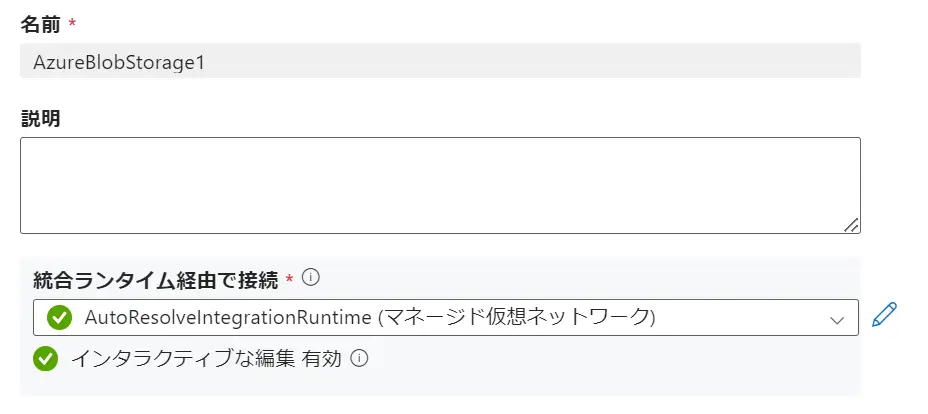Click info icon beside 統合ランタイム経由で接続 label

click(311, 277)
